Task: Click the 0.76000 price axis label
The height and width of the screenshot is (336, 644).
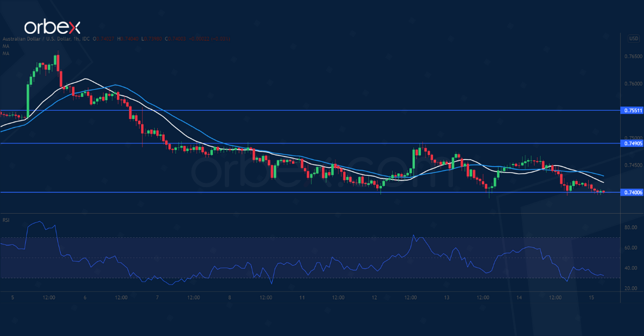Action: click(x=633, y=84)
